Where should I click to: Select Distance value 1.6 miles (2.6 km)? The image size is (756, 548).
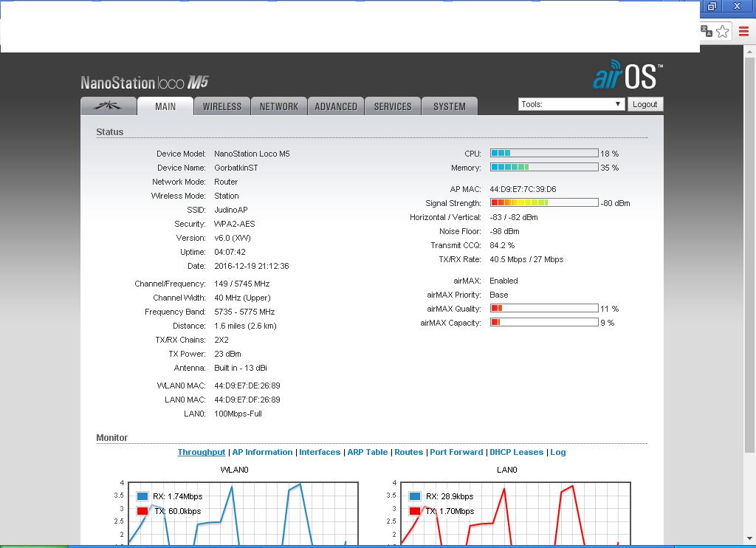coord(245,326)
